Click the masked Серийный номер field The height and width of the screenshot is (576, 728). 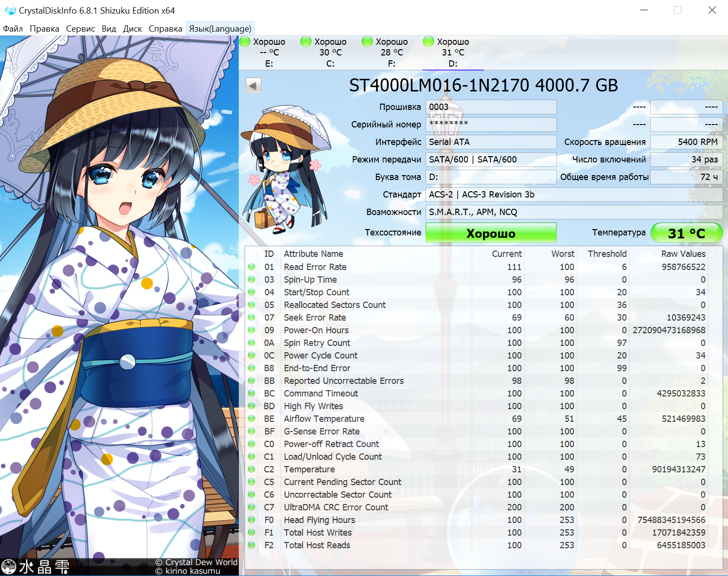coord(491,125)
